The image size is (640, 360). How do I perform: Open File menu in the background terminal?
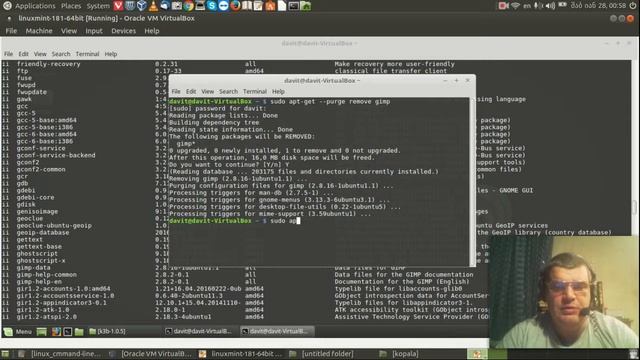[x=9, y=54]
